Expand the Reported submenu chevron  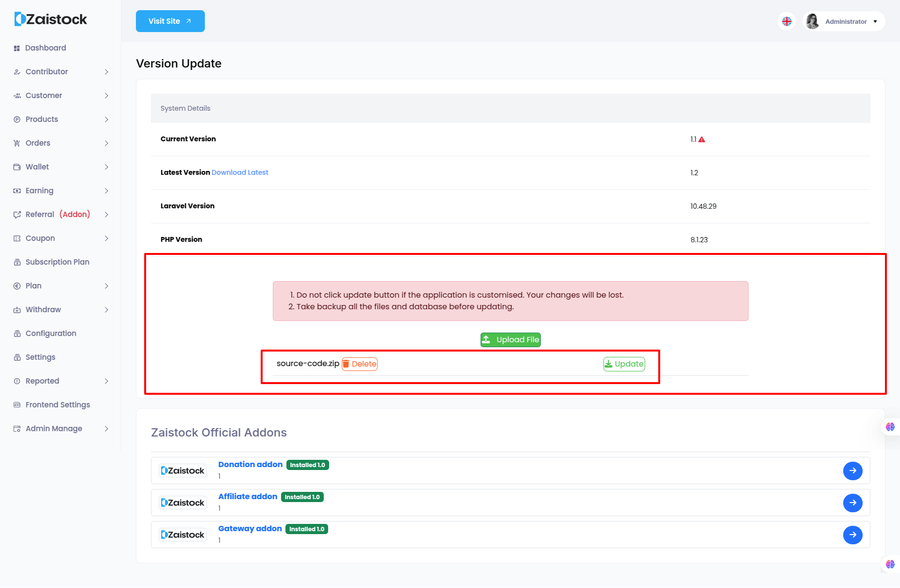pyautogui.click(x=106, y=381)
